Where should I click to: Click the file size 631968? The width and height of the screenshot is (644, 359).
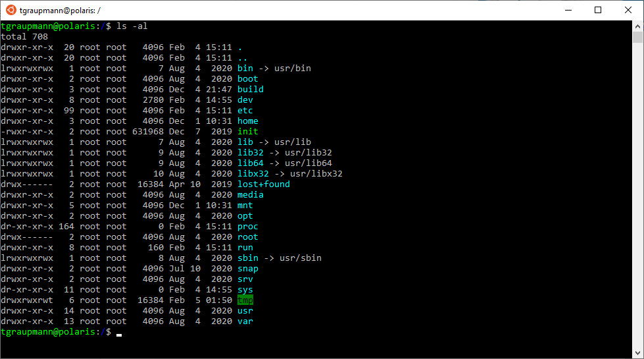tap(148, 132)
